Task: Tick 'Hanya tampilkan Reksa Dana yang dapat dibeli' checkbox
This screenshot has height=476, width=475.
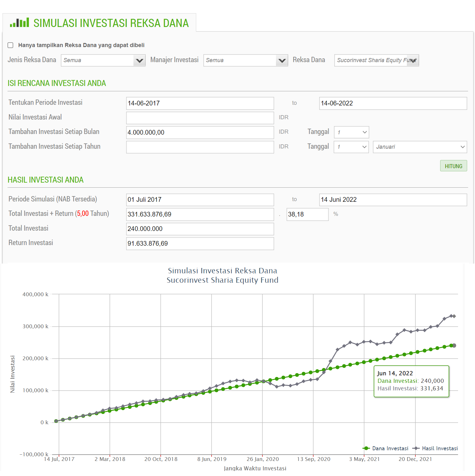Action: pyautogui.click(x=10, y=45)
